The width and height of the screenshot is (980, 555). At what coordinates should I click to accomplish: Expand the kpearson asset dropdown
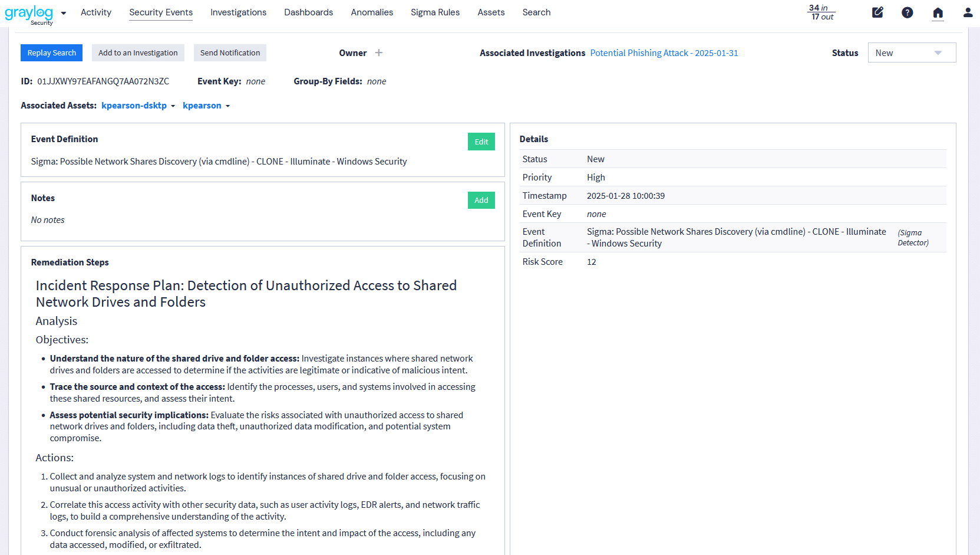click(206, 106)
